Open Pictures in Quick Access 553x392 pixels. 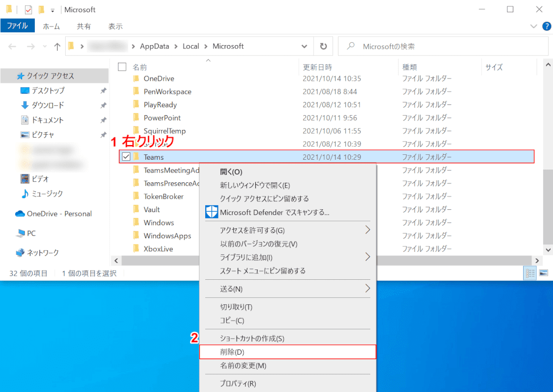43,135
